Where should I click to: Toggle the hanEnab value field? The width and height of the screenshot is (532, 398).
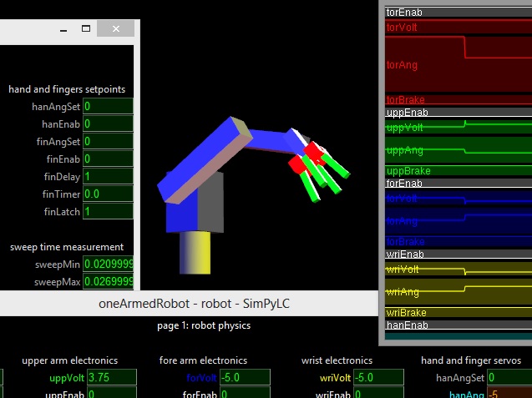pos(108,124)
